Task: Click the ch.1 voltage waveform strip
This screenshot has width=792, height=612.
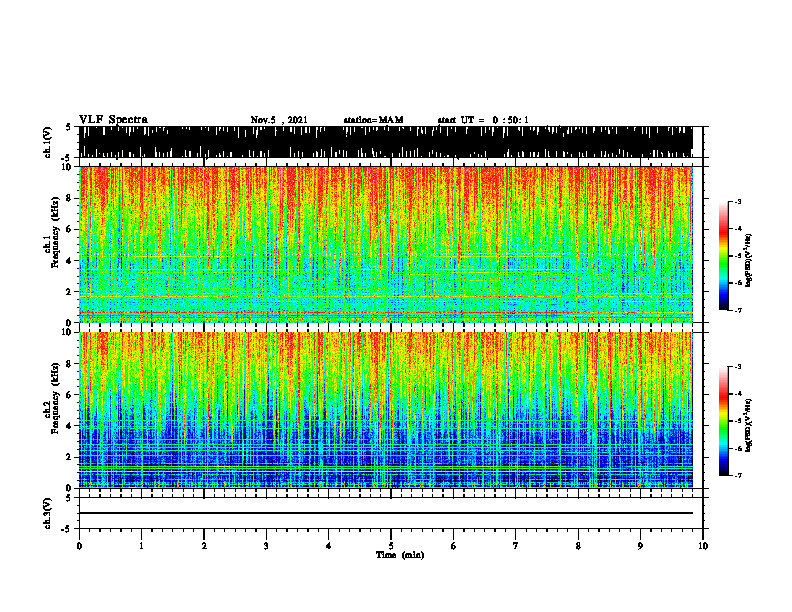Action: tap(385, 142)
